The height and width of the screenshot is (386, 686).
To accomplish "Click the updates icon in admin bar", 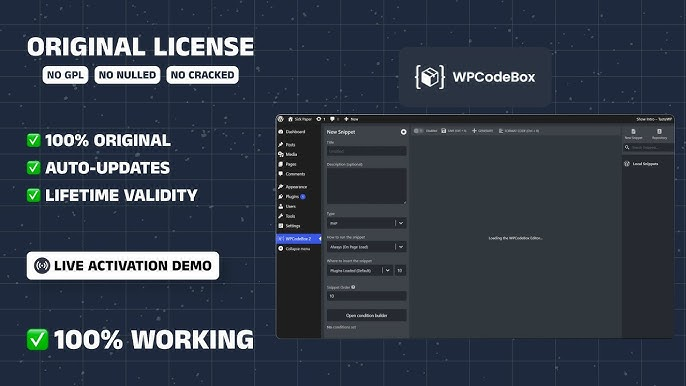I will [318, 119].
